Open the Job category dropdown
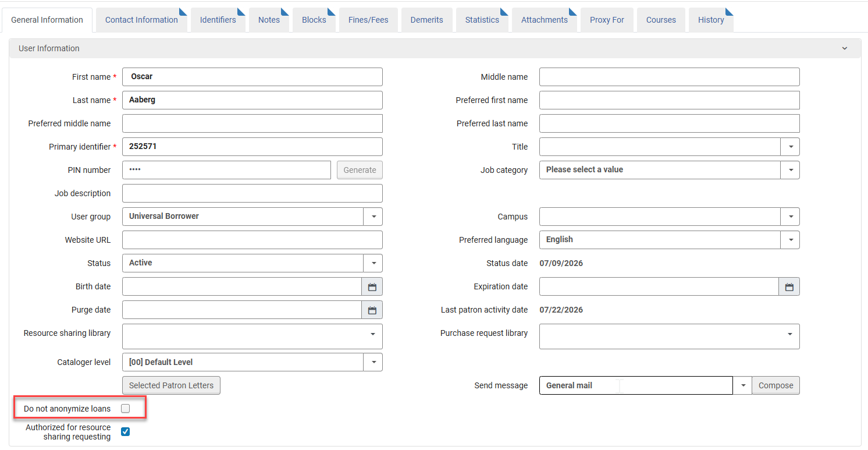 (791, 170)
